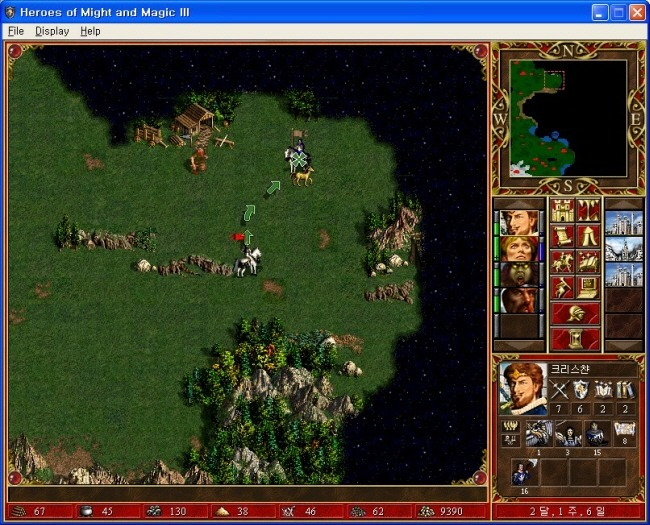Viewport: 650px width, 525px height.
Task: Click the Next Hero helmet button
Action: (x=575, y=313)
